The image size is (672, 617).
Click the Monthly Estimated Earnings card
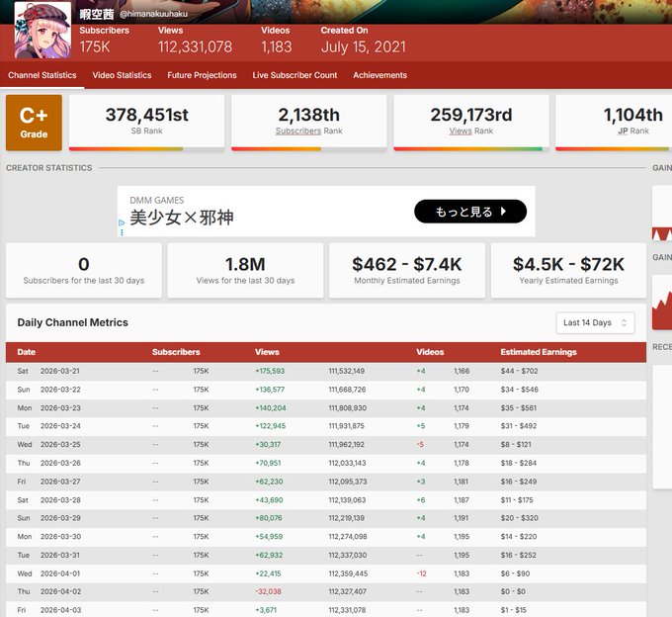406,270
